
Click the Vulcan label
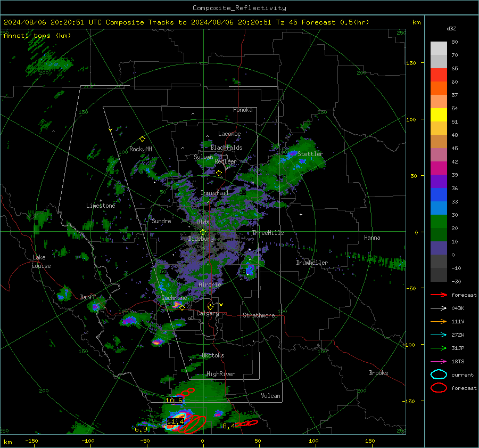pos(270,396)
